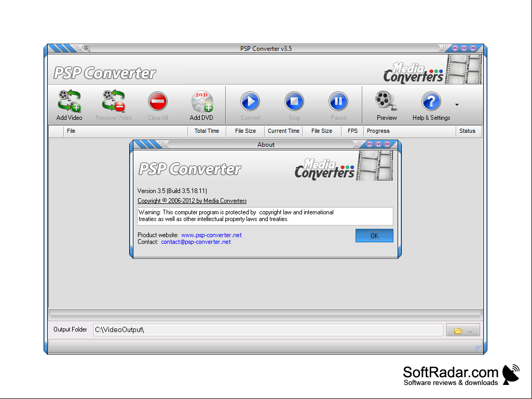The height and width of the screenshot is (399, 532).
Task: Click the second File Size column header
Action: (x=322, y=131)
